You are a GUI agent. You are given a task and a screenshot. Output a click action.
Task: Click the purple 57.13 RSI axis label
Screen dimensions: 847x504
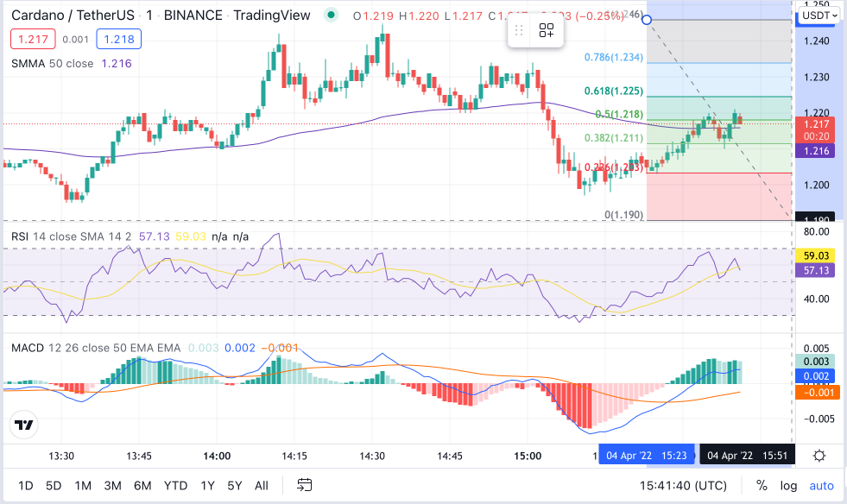click(816, 270)
